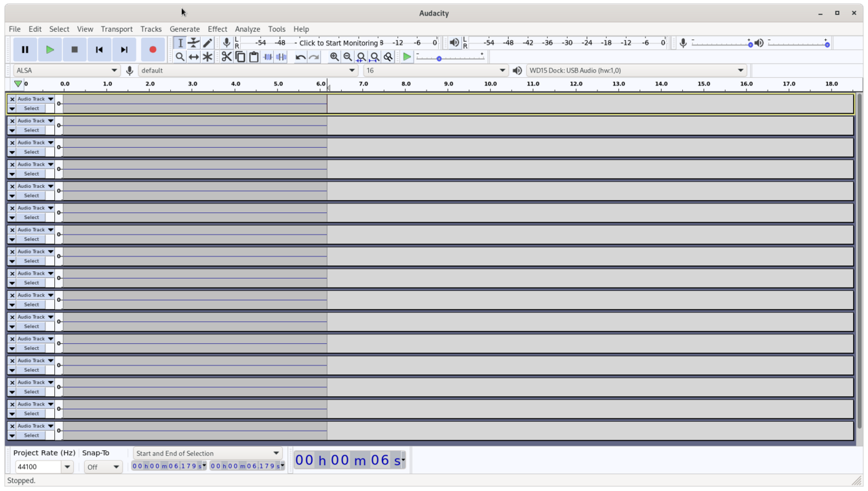868x491 pixels.
Task: Click the Zoom In icon
Action: pyautogui.click(x=334, y=57)
